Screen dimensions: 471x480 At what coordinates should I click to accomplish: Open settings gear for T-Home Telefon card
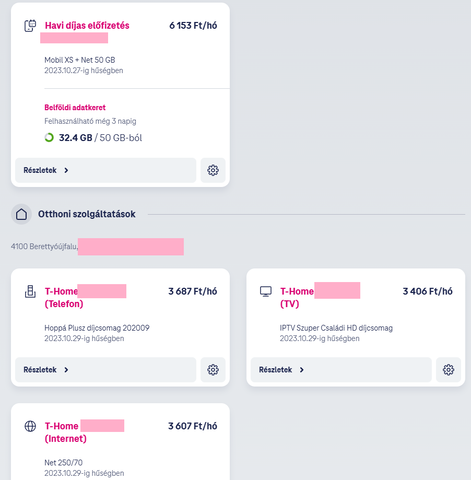point(213,370)
